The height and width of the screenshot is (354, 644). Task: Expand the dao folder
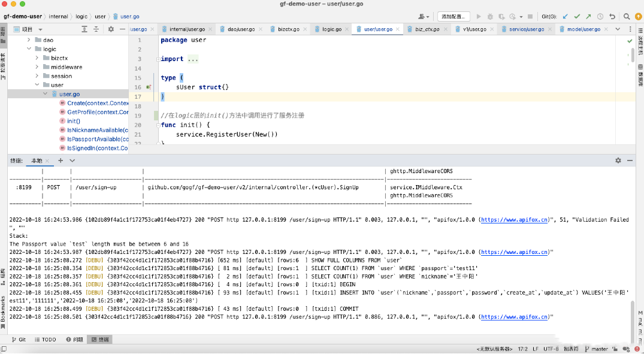click(x=29, y=40)
